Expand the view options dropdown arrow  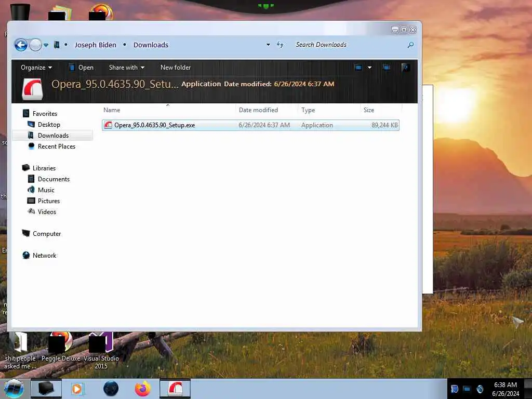pyautogui.click(x=370, y=68)
